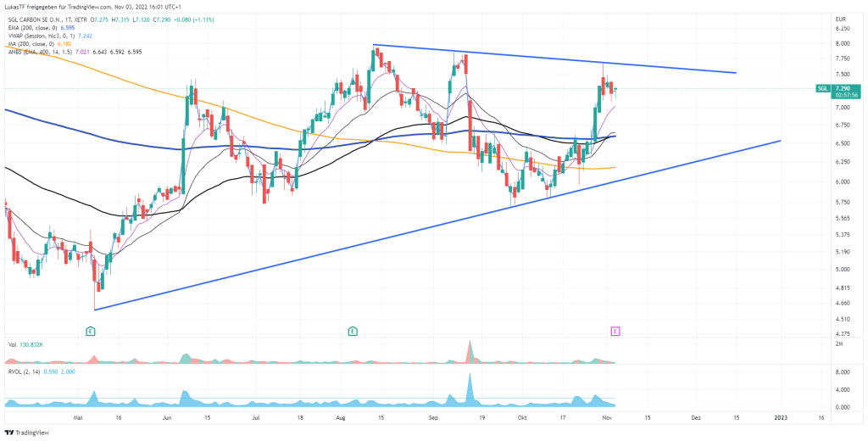Click the current price label 7.290
Screen dimensions: 868x441
tap(843, 87)
